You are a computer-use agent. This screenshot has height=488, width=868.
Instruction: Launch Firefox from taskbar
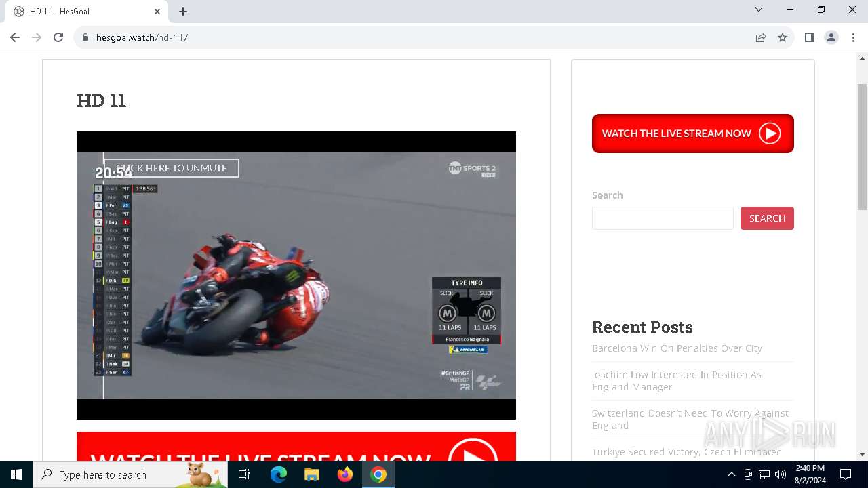coord(345,474)
